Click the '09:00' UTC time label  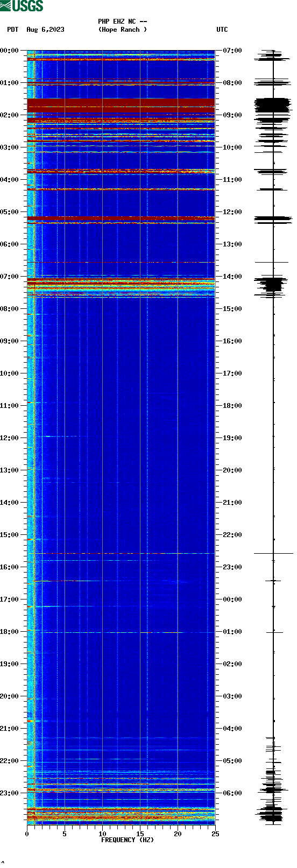(232, 115)
